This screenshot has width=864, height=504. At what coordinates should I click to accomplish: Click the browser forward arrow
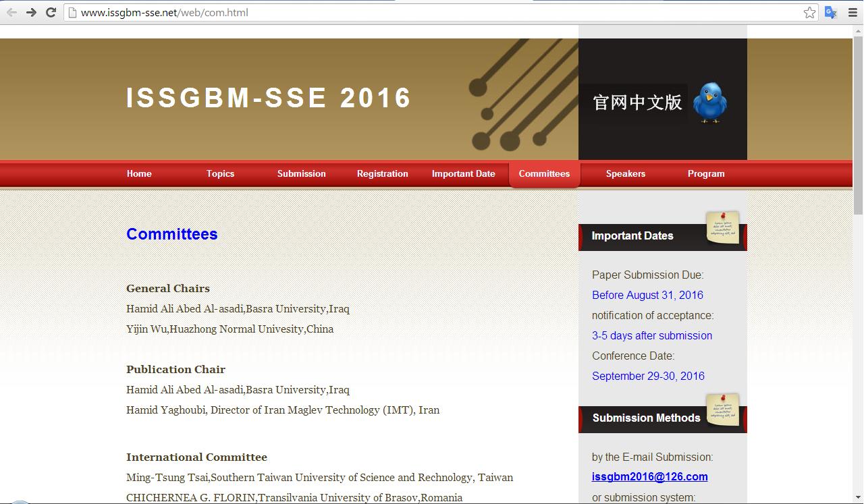31,12
